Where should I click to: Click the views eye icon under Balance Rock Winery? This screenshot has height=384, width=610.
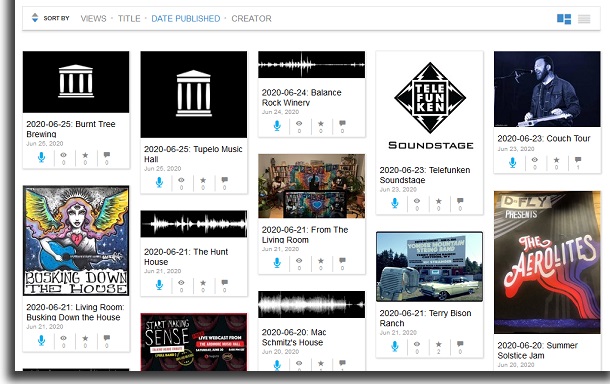(x=299, y=123)
